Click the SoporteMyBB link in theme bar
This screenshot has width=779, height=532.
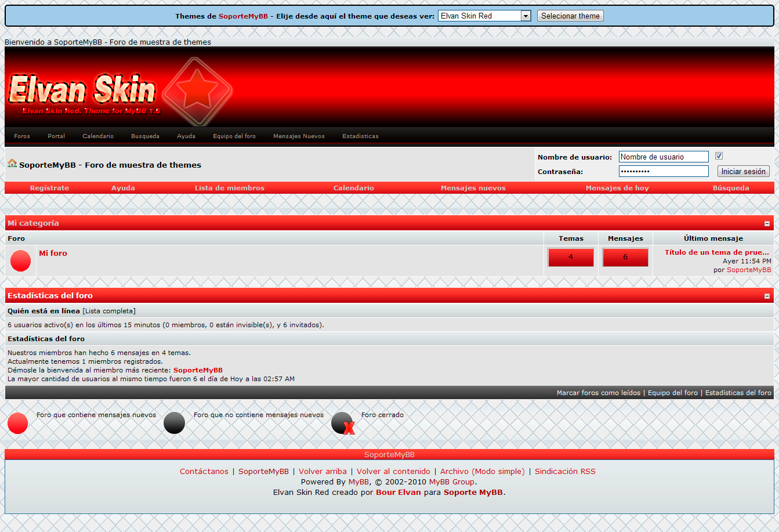click(243, 16)
